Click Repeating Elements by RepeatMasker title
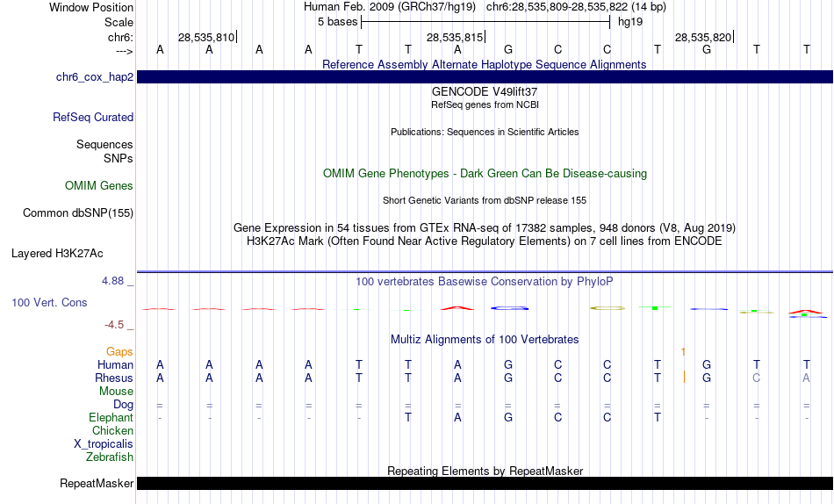The image size is (834, 504). pyautogui.click(x=485, y=471)
